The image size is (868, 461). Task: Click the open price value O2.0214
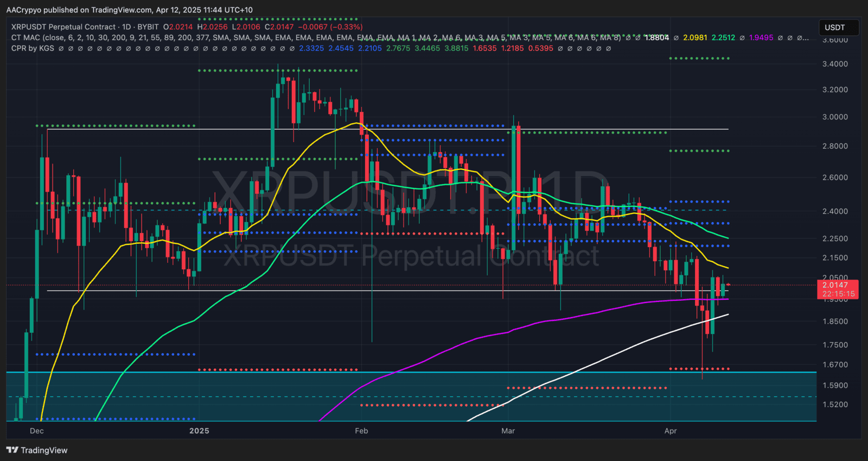[x=178, y=27]
